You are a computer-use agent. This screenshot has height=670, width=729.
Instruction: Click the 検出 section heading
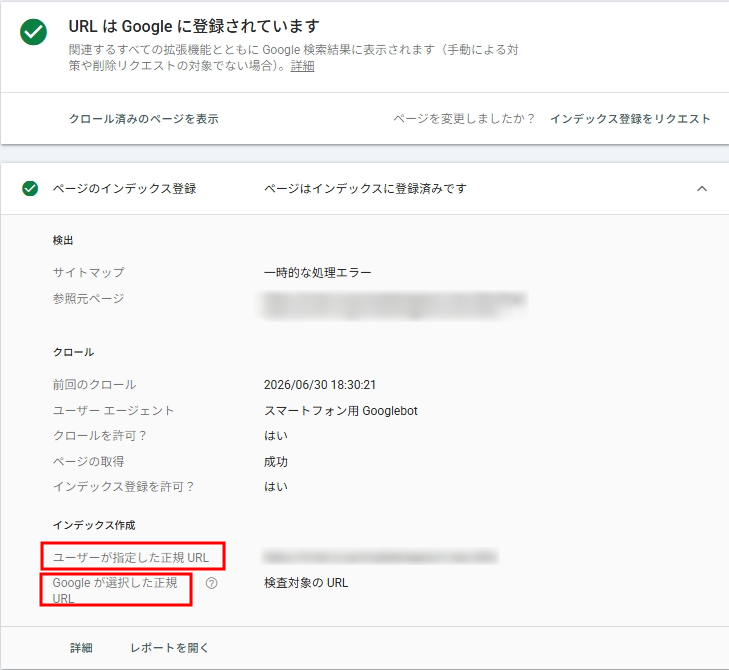63,240
